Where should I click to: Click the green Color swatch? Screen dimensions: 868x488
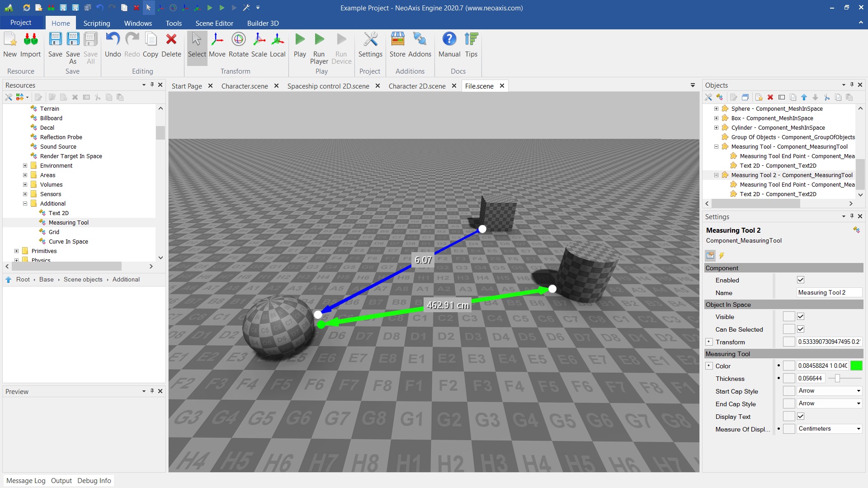(856, 366)
